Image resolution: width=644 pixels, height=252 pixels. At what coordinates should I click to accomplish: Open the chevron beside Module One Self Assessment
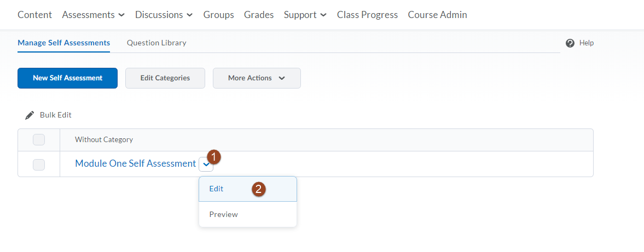pyautogui.click(x=206, y=164)
